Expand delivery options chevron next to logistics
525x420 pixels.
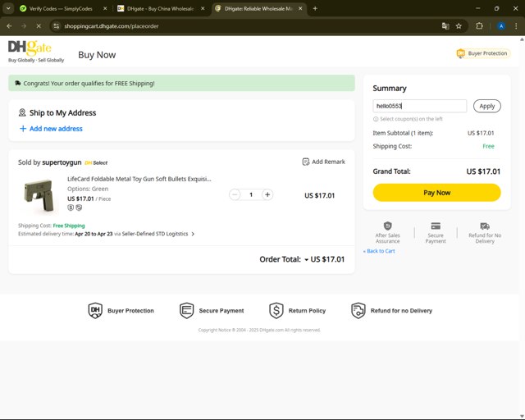click(x=193, y=234)
